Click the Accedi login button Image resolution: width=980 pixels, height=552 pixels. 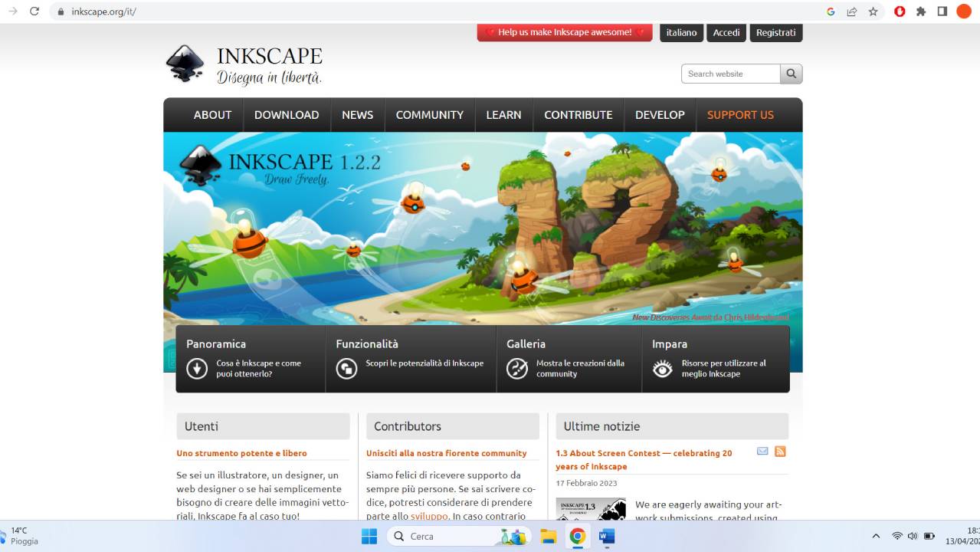(x=726, y=32)
